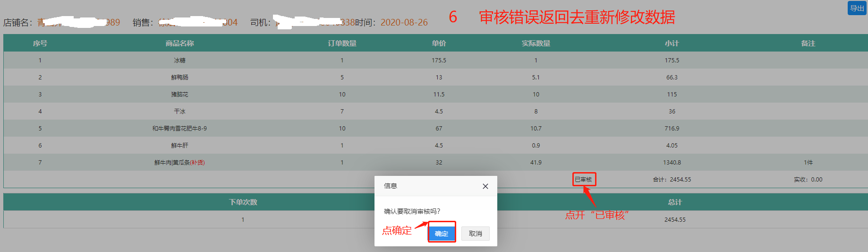This screenshot has width=868, height=252.
Task: Click the 下单次数 header in the summary table
Action: click(x=243, y=202)
